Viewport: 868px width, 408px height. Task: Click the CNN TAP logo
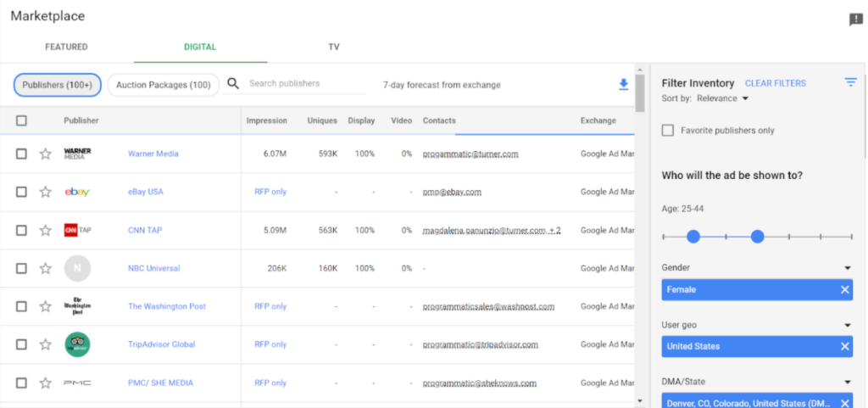(x=77, y=230)
